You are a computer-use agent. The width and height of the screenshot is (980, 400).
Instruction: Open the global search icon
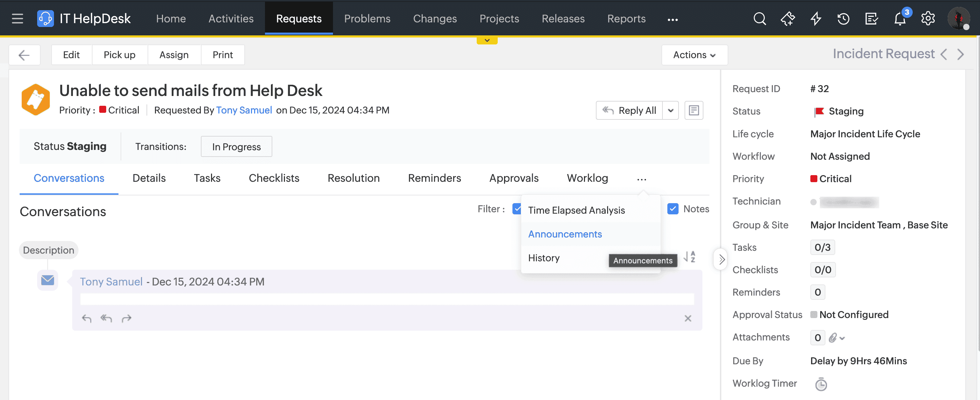pyautogui.click(x=759, y=19)
